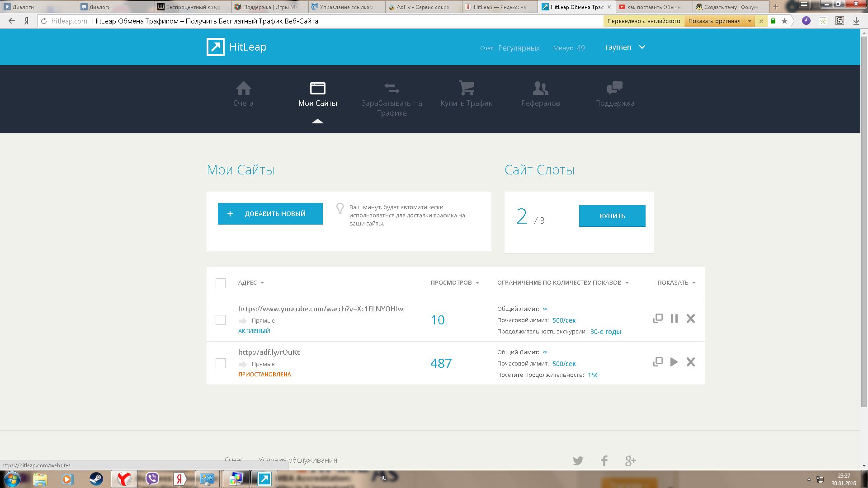Switch to the Управление ссылками tab
This screenshot has height=488, width=868.
click(346, 7)
